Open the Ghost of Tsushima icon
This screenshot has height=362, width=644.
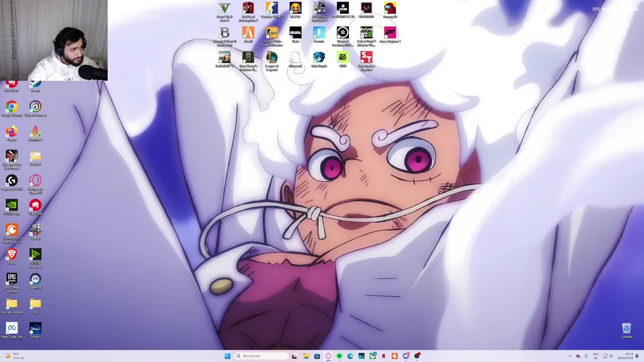pos(343,37)
